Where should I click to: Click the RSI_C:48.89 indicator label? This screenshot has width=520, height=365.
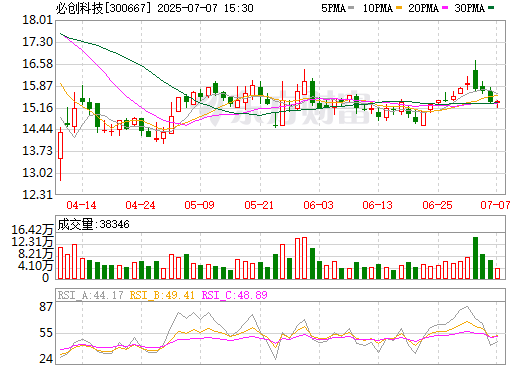coord(235,295)
